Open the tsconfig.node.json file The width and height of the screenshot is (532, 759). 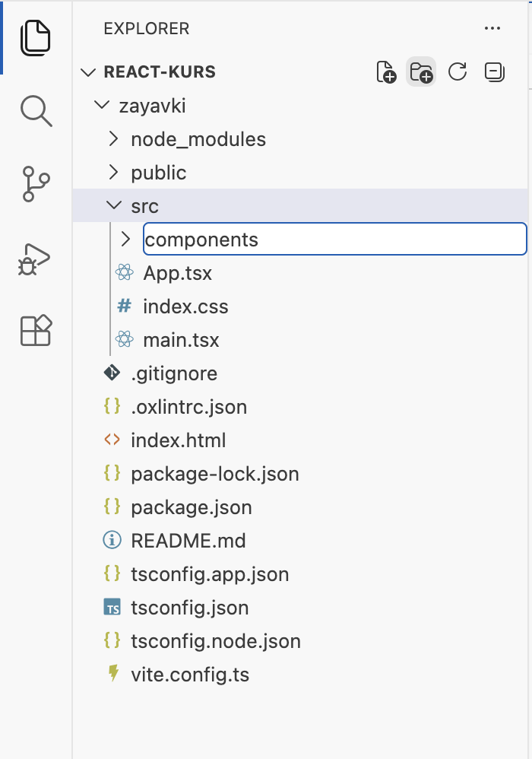(216, 640)
